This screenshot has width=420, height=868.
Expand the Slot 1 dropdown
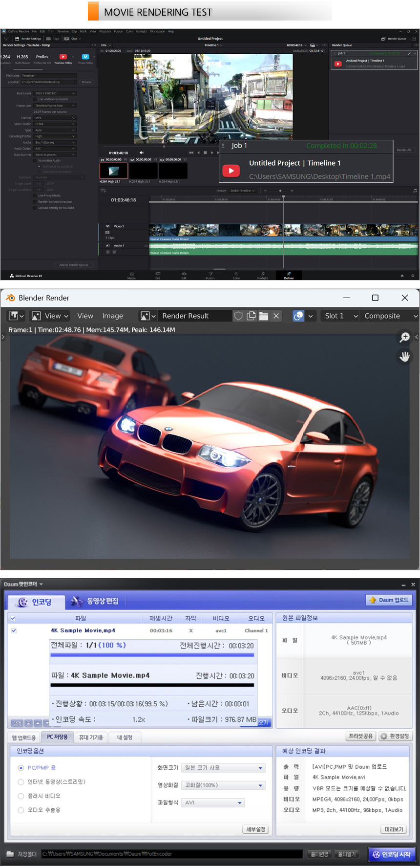341,316
